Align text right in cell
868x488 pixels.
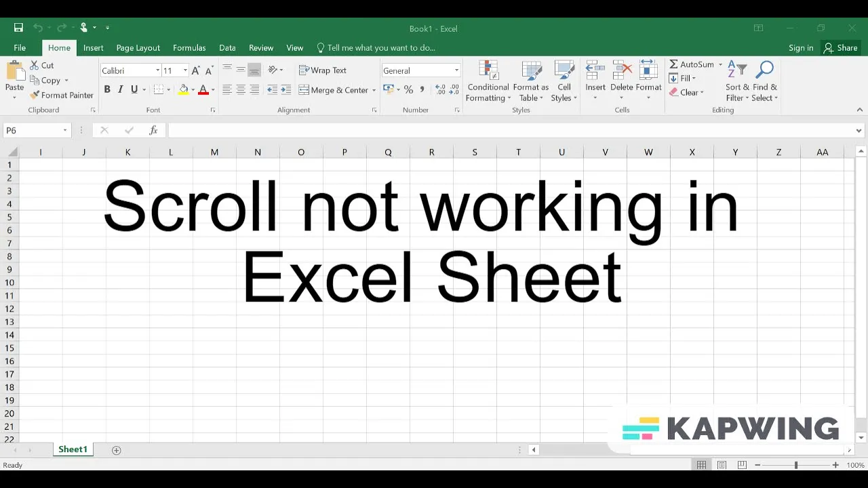point(254,89)
